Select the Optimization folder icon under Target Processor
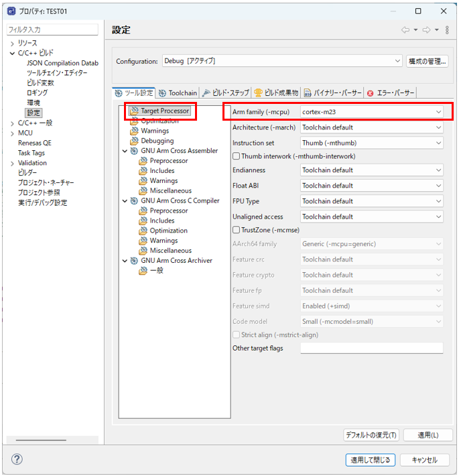 134,121
